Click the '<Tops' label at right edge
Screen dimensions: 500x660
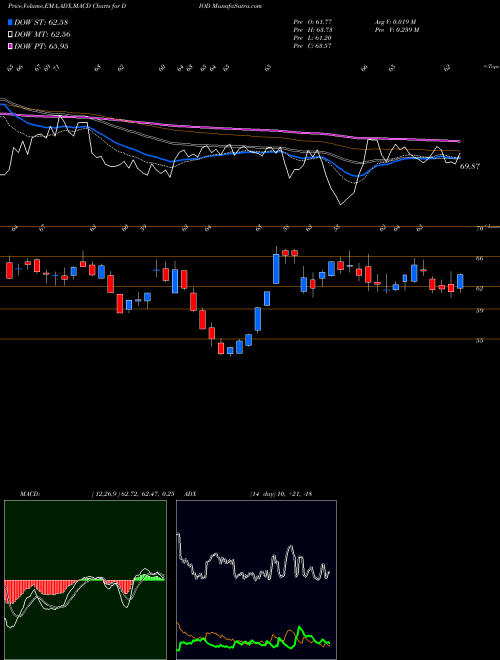pos(491,67)
